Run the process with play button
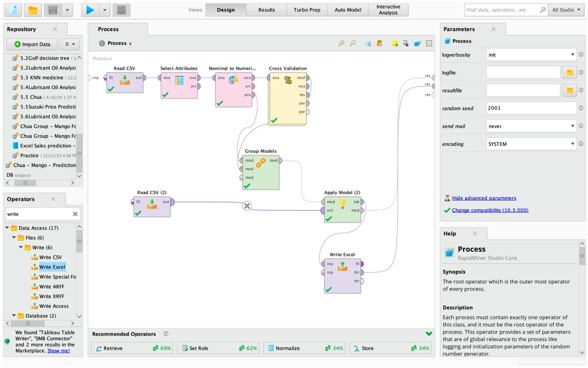 click(90, 10)
